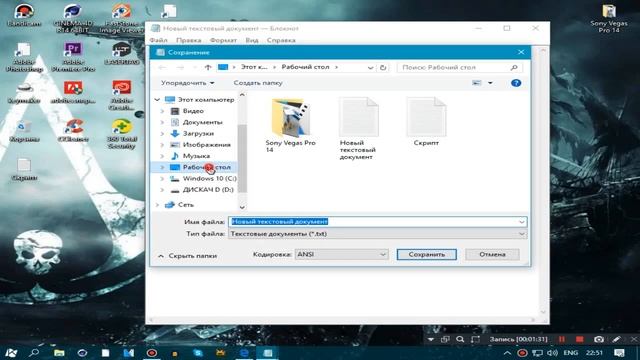The height and width of the screenshot is (360, 640).
Task: Open the view options dropdown arrow
Action: click(490, 83)
